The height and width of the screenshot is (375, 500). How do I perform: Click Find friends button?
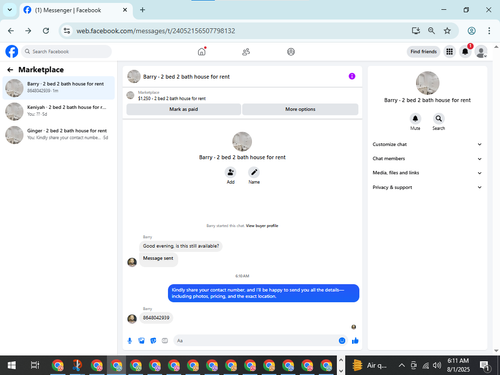(423, 52)
